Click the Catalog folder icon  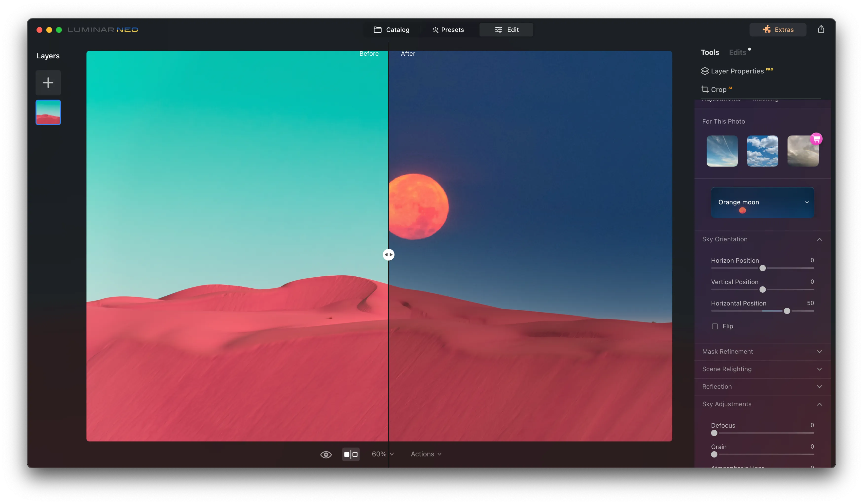[x=378, y=30]
